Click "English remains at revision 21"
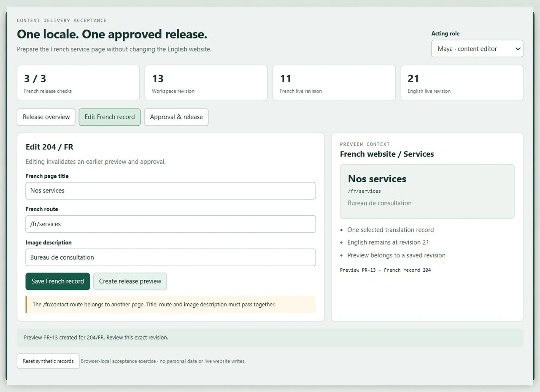 [388, 243]
